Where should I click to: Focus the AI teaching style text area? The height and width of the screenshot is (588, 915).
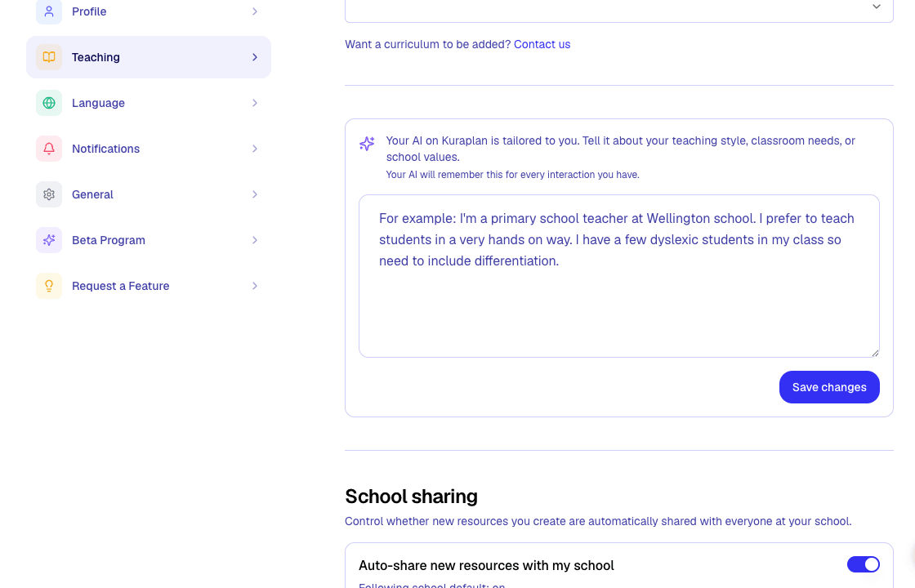tap(619, 276)
